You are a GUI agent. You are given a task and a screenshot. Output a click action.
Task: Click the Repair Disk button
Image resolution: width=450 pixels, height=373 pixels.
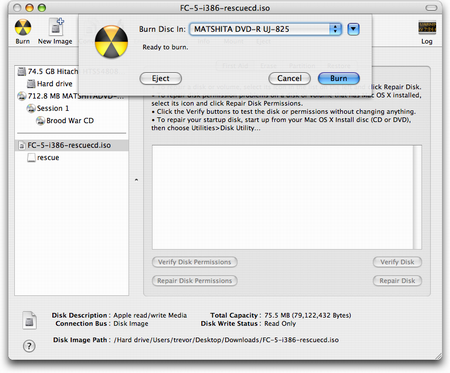point(397,281)
